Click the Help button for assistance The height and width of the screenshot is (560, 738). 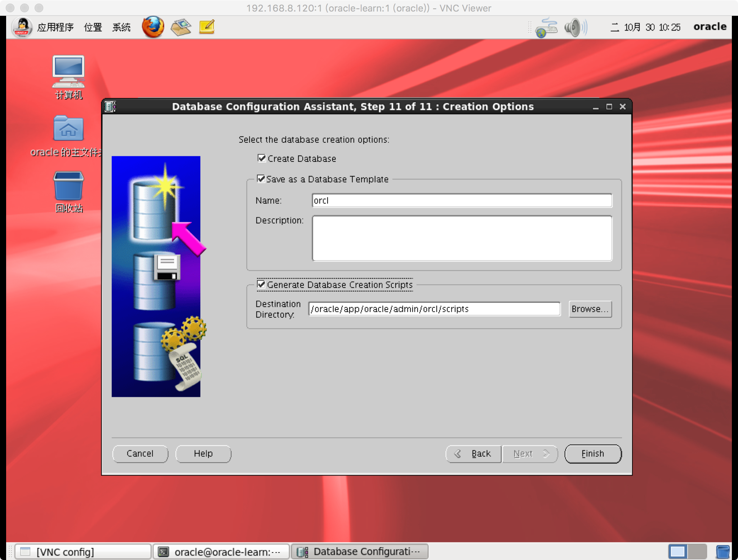coord(203,454)
